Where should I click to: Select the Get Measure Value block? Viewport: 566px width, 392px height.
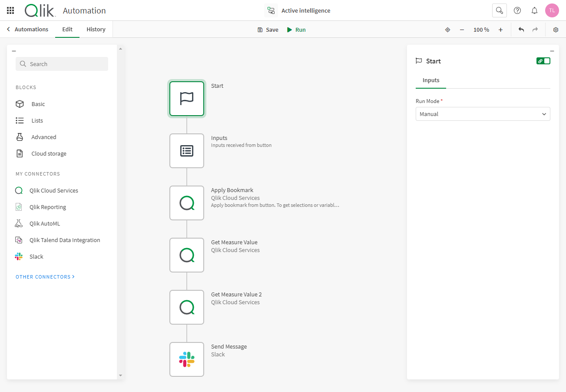coord(187,255)
